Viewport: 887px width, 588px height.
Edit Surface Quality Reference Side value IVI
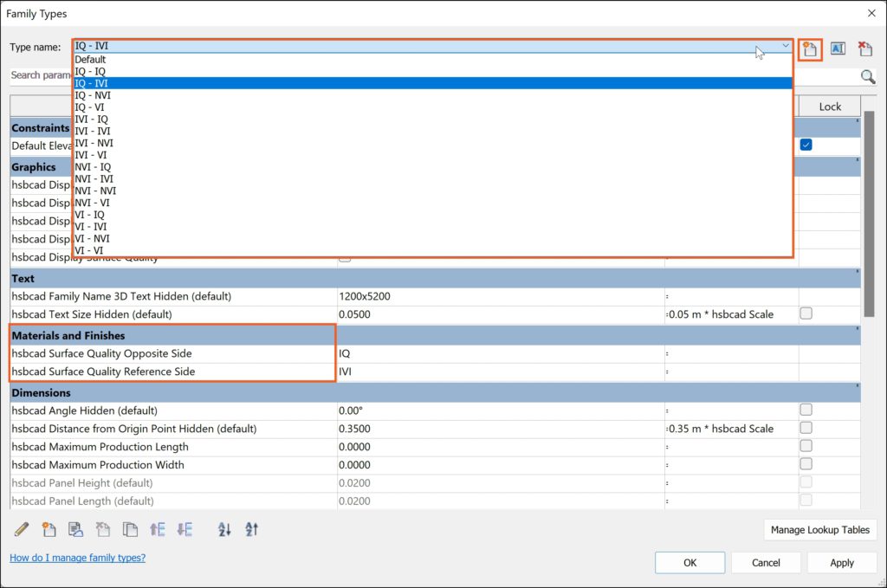click(x=501, y=372)
